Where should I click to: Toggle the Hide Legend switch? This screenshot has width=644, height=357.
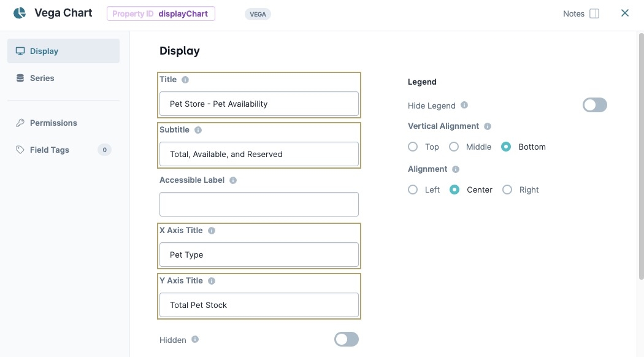pyautogui.click(x=594, y=105)
